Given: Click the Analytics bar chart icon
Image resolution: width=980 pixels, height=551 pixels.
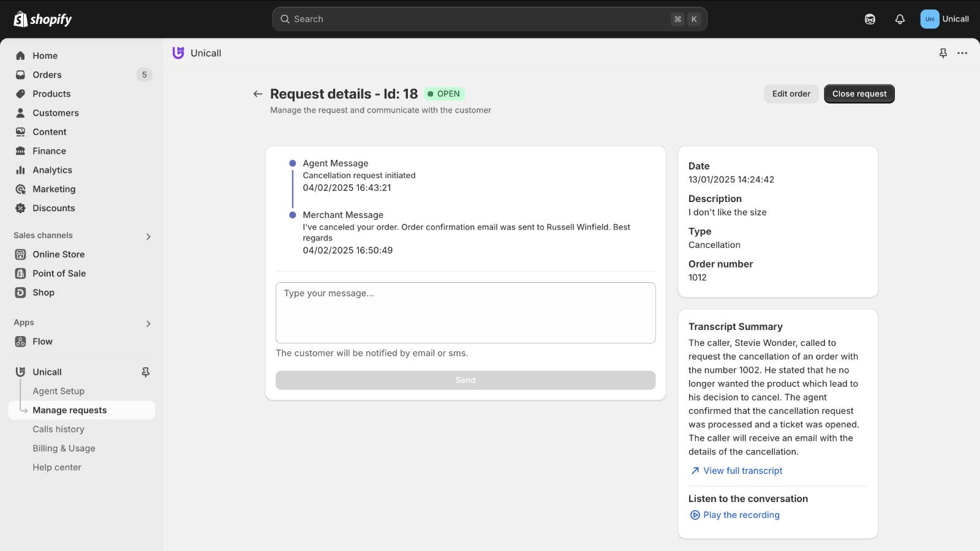Looking at the screenshot, I should tap(20, 170).
